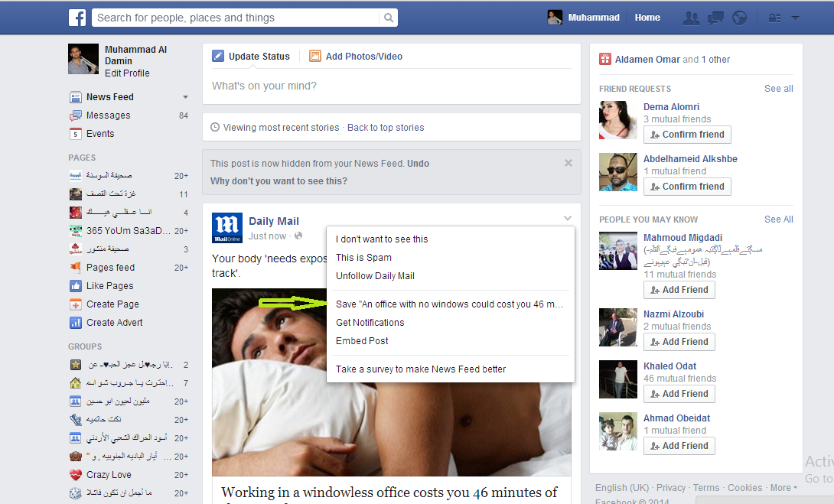Dismiss the hidden post notice with X
Viewport: 834px width, 504px height.
click(x=568, y=163)
